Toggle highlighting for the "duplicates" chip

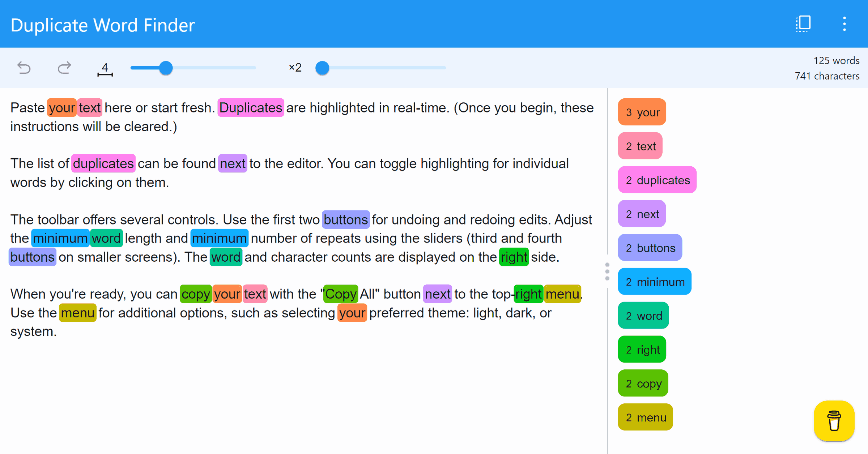click(x=657, y=180)
